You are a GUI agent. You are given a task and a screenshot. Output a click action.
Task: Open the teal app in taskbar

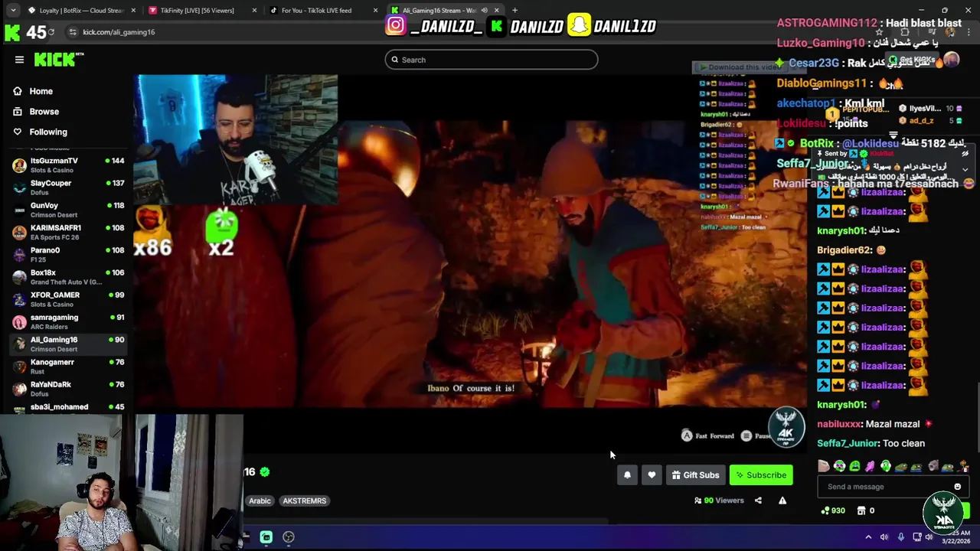click(266, 537)
